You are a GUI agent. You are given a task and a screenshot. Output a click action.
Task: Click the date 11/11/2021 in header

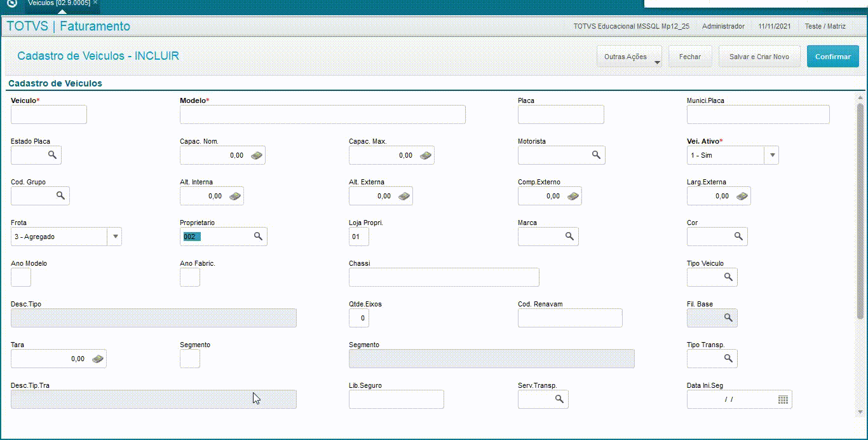775,27
